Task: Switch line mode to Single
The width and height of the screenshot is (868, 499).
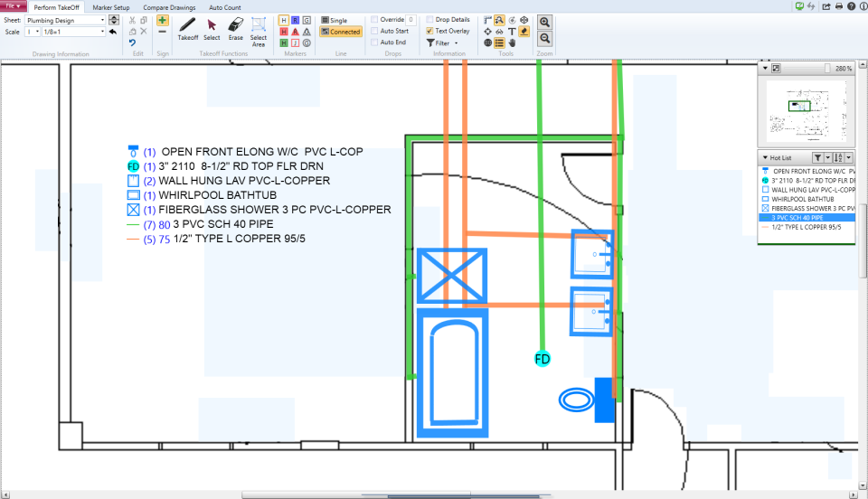Action: tap(335, 20)
